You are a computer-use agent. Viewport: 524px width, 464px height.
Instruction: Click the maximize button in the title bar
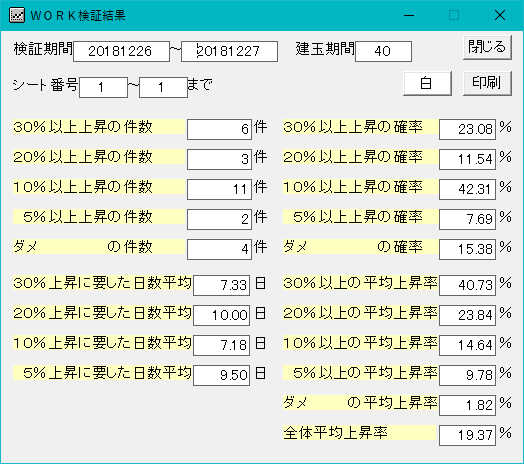454,15
